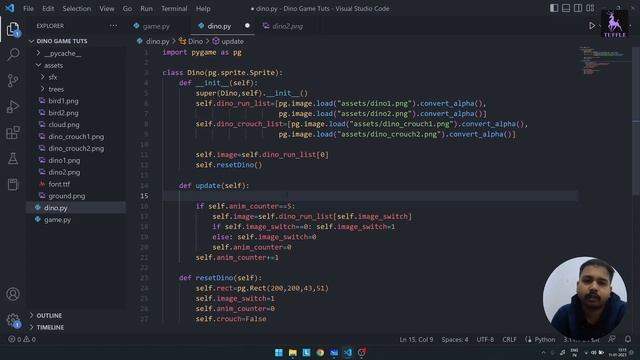Select dino.py in explorer tree
The height and width of the screenshot is (360, 640).
(x=56, y=208)
